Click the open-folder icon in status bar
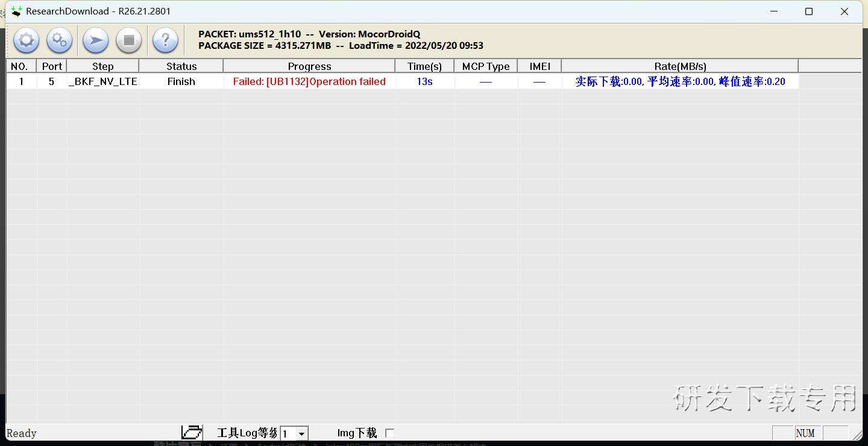The image size is (868, 446). [x=192, y=433]
